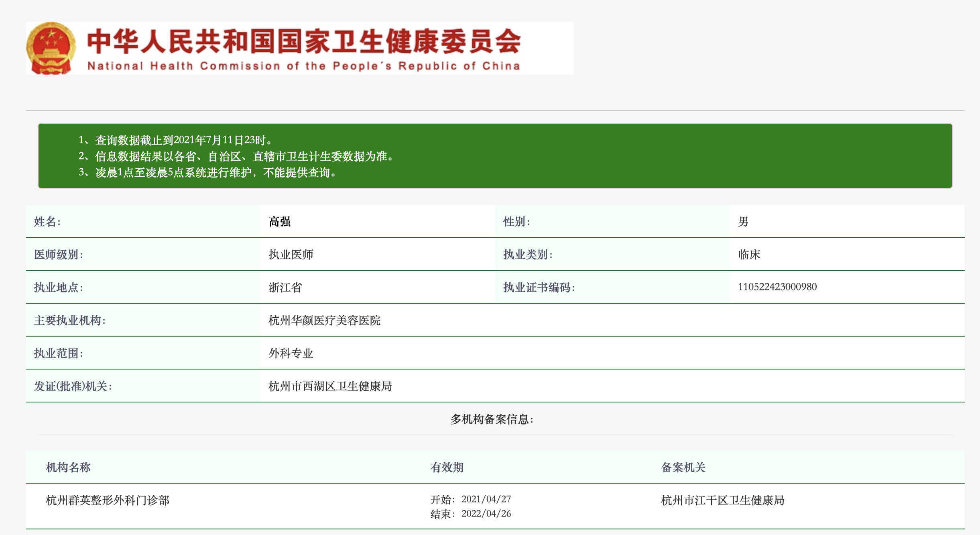Viewport: 980px width, 535px height.
Task: Click the 性别 label
Action: 516,222
